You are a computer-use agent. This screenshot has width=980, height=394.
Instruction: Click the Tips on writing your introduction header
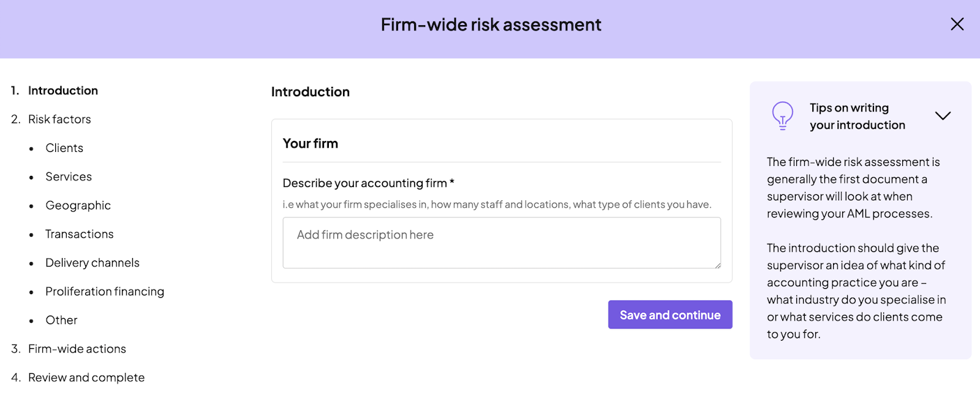[x=857, y=116]
